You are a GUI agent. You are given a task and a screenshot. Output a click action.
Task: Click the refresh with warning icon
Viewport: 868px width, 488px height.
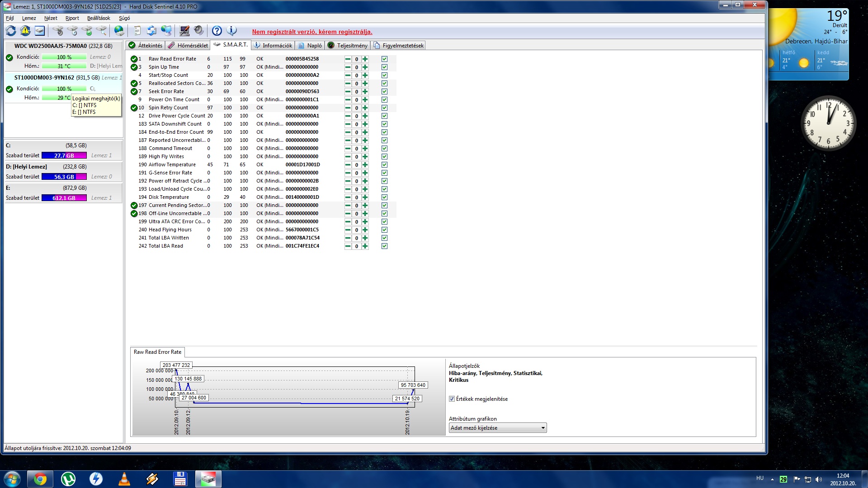pos(25,31)
